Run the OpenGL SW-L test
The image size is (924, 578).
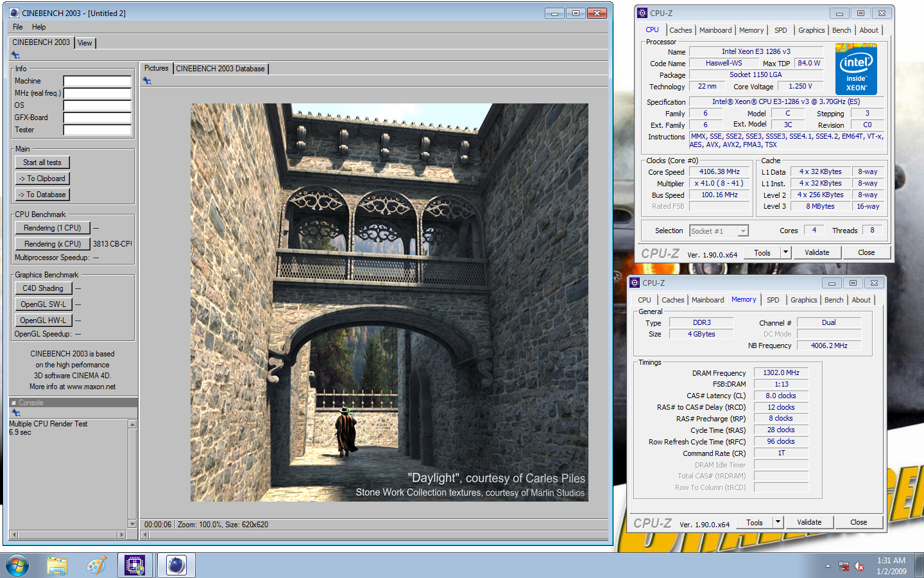pos(43,304)
